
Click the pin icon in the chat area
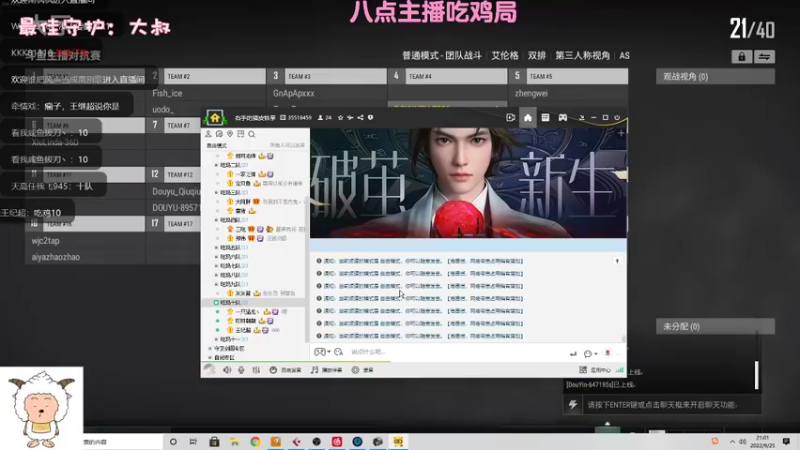coord(617,261)
